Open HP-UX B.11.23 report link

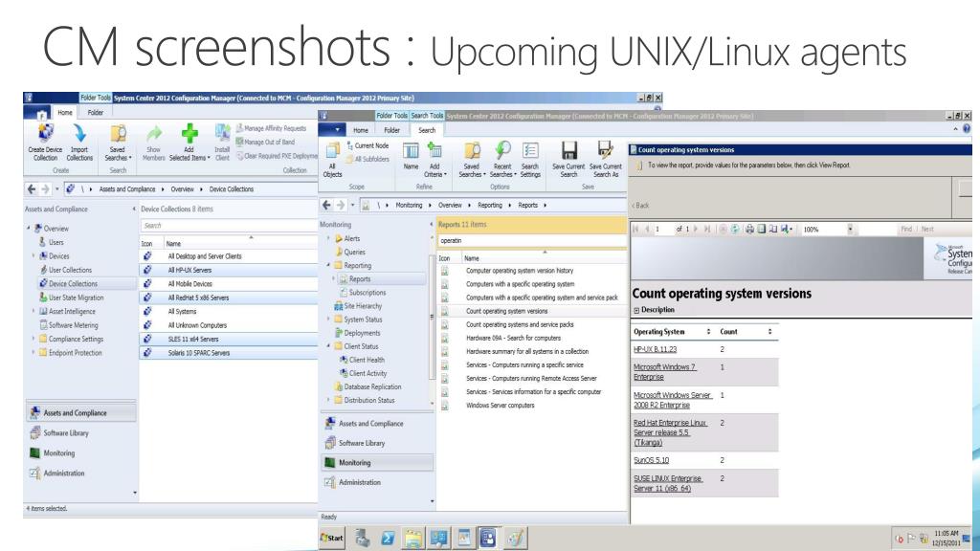click(655, 350)
